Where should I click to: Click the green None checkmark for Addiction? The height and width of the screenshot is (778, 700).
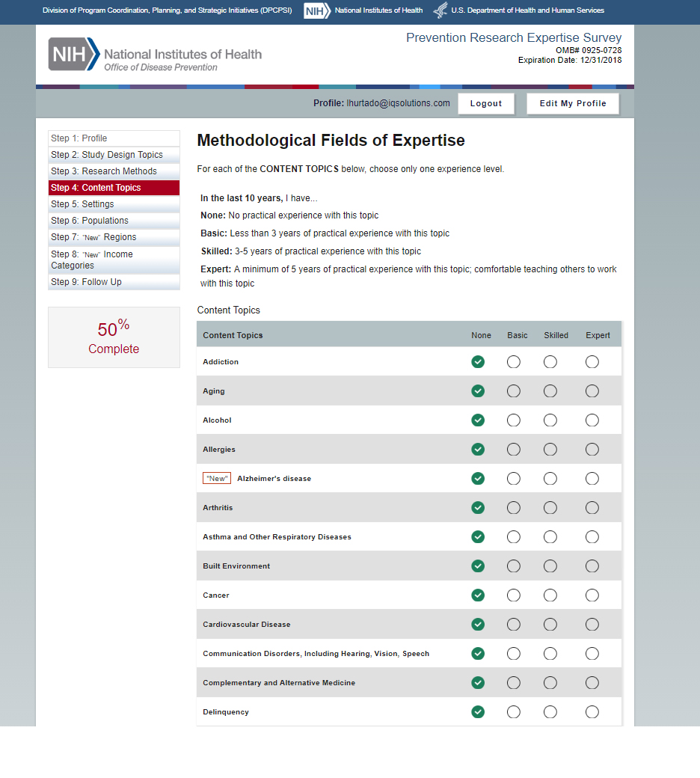pyautogui.click(x=478, y=362)
